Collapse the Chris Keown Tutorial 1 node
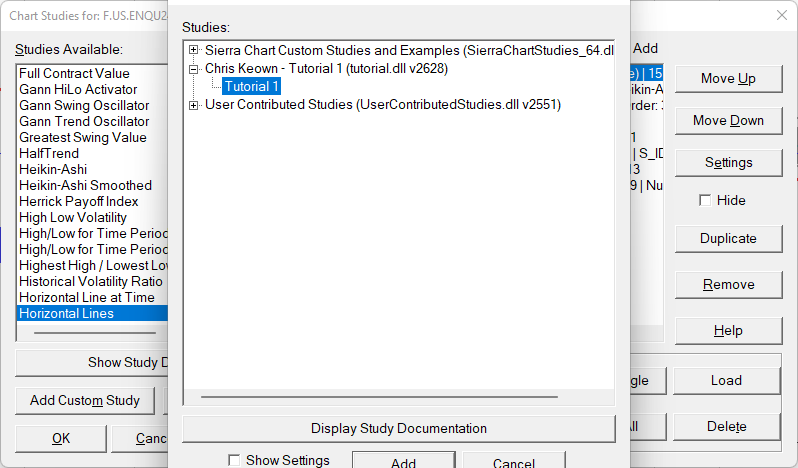The height and width of the screenshot is (468, 798). [194, 69]
